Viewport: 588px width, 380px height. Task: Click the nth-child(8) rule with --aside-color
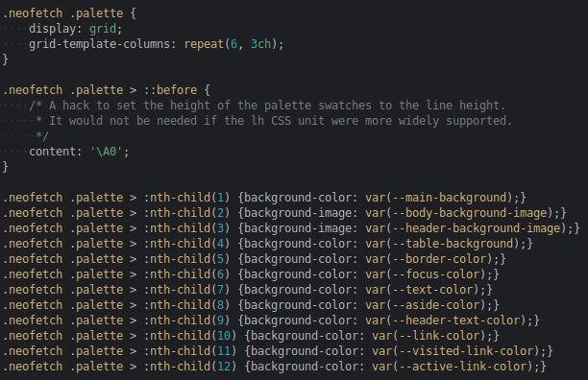[x=251, y=305]
